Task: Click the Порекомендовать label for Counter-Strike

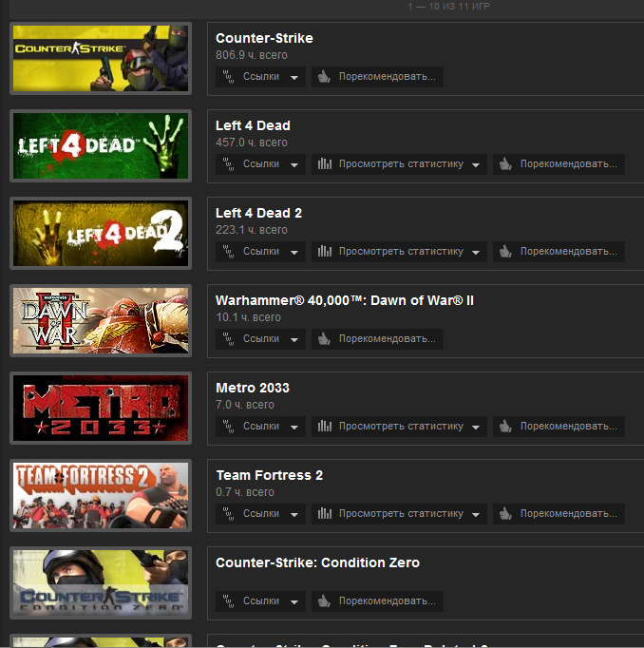Action: click(x=387, y=76)
